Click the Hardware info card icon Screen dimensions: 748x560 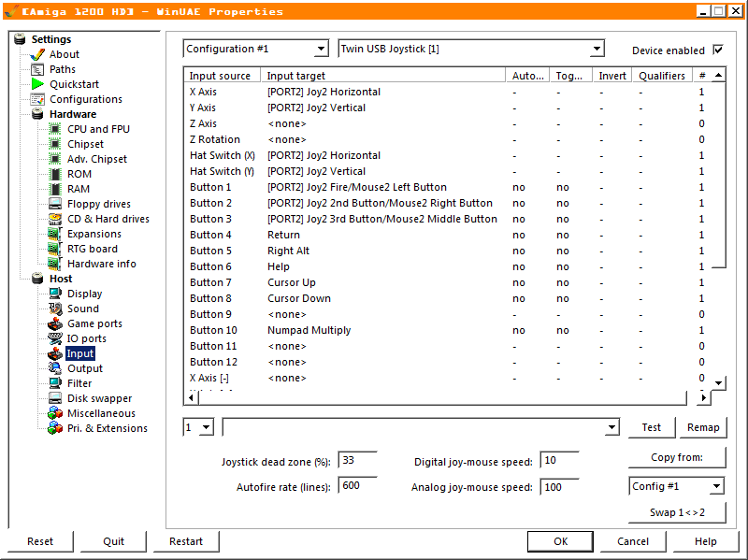click(x=55, y=264)
